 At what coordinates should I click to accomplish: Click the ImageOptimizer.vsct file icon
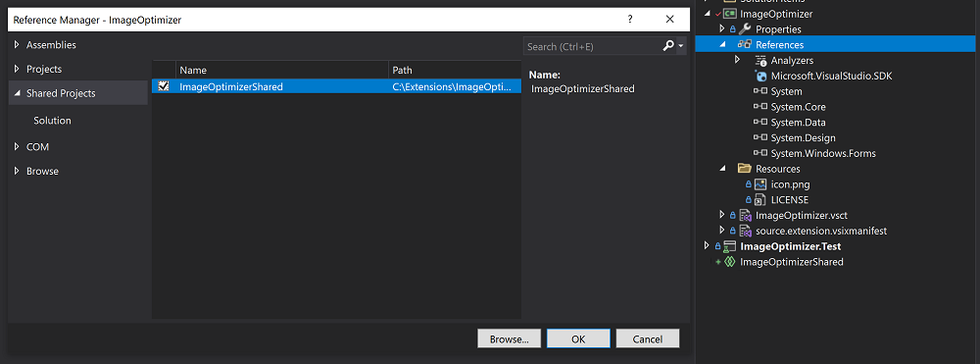(745, 215)
